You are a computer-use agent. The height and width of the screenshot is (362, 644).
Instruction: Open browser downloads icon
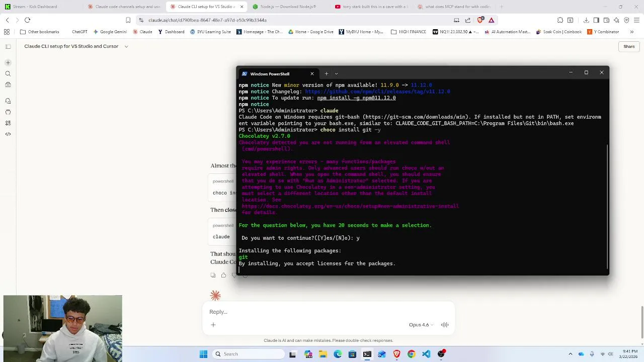click(x=587, y=20)
